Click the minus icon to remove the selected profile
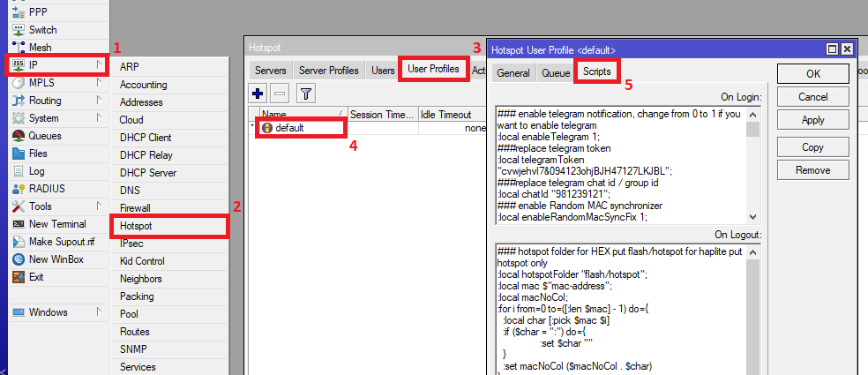 [281, 94]
